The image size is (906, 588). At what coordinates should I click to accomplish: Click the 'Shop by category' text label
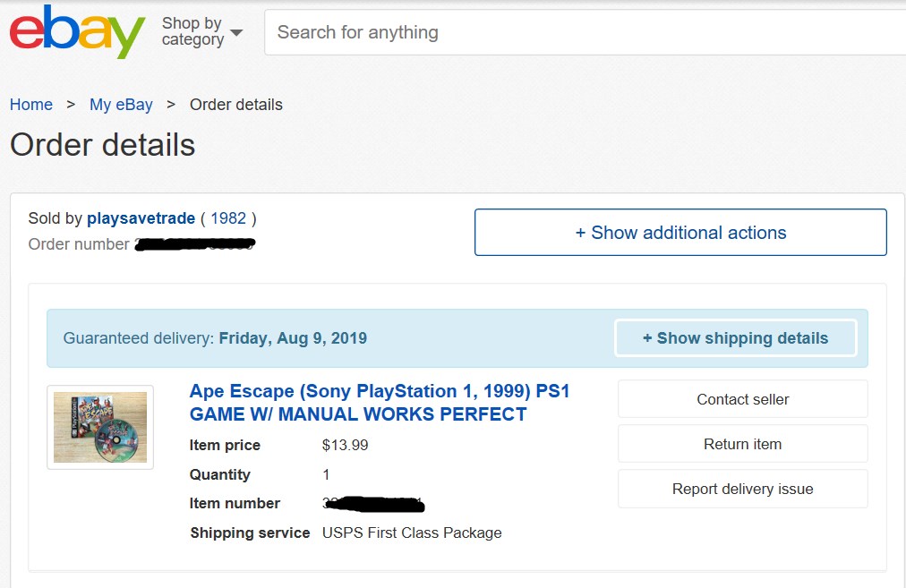pyautogui.click(x=192, y=31)
